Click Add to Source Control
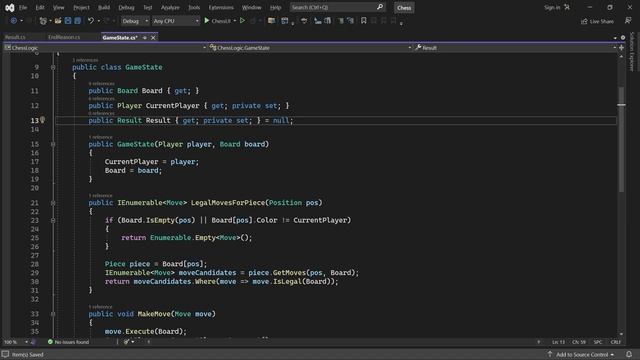Screen dimensions: 640x360 (581, 354)
